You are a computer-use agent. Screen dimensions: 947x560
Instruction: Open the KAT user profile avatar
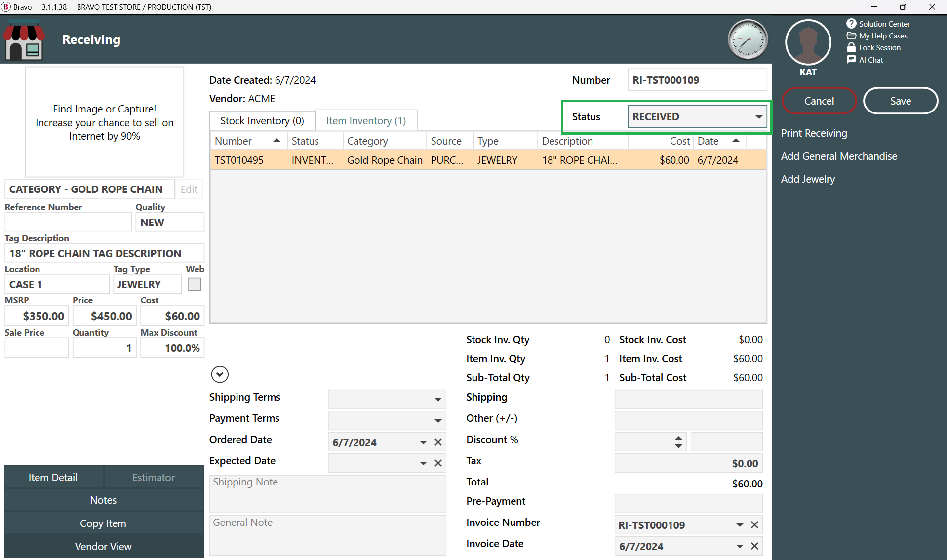coord(808,42)
